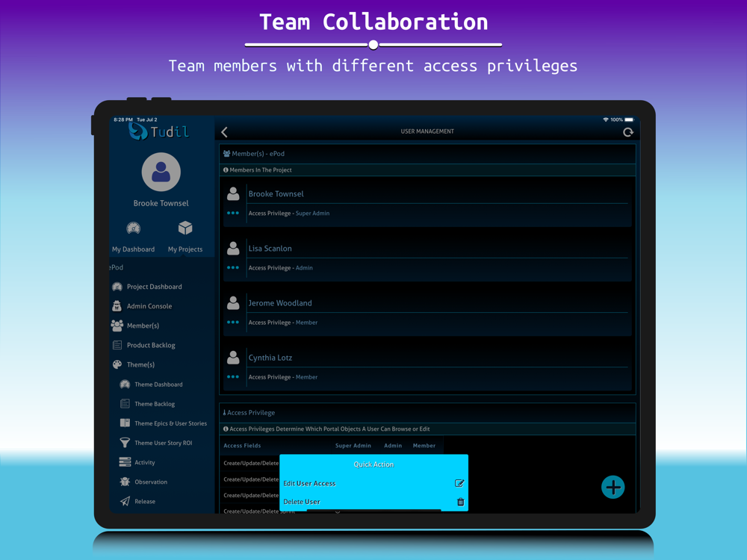The width and height of the screenshot is (747, 560).
Task: Choose Delete User in Quick Action
Action: (x=373, y=502)
